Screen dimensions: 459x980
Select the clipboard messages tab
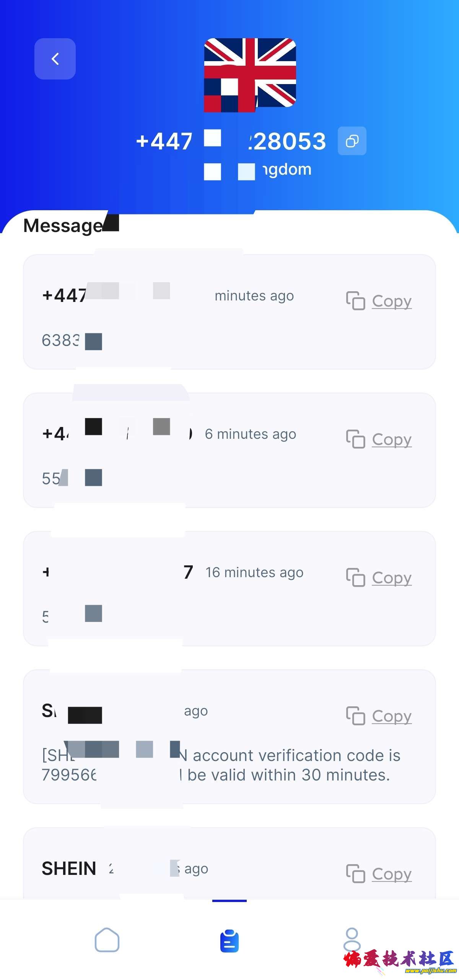click(229, 941)
